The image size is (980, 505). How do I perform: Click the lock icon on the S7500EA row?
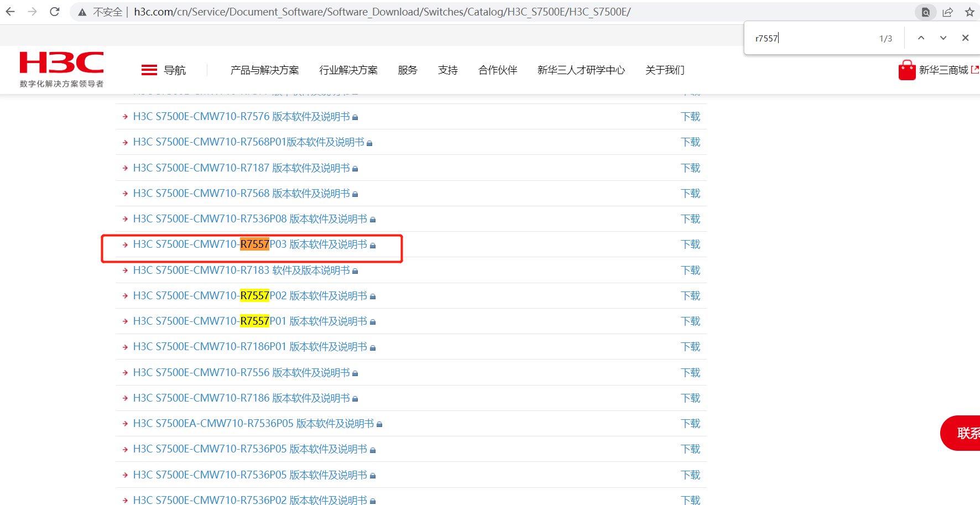tap(379, 424)
